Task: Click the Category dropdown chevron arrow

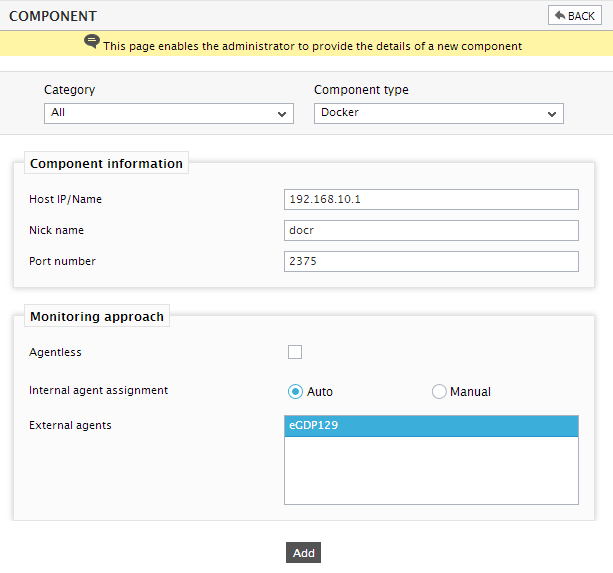Action: (281, 114)
